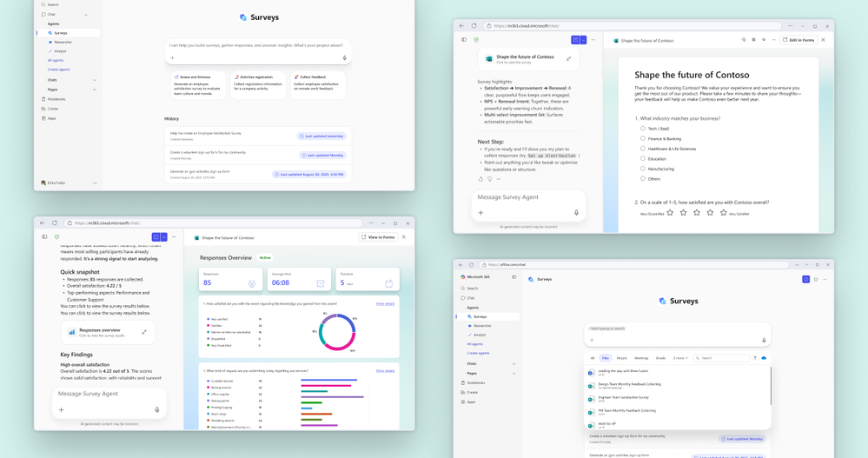Viewport: 868px width, 458px height.
Task: Expand Chats in the suggestion-cards window sidebar
Action: click(x=95, y=80)
